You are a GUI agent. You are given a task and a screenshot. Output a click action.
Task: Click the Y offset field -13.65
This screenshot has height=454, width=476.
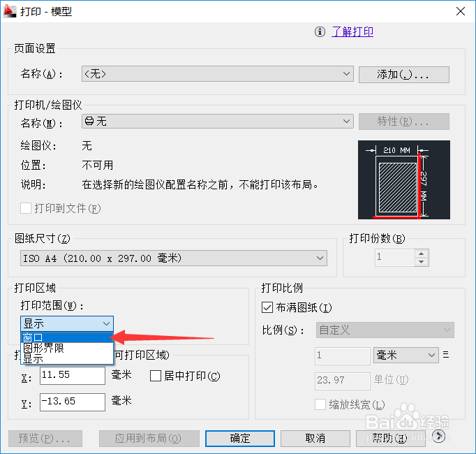[73, 402]
